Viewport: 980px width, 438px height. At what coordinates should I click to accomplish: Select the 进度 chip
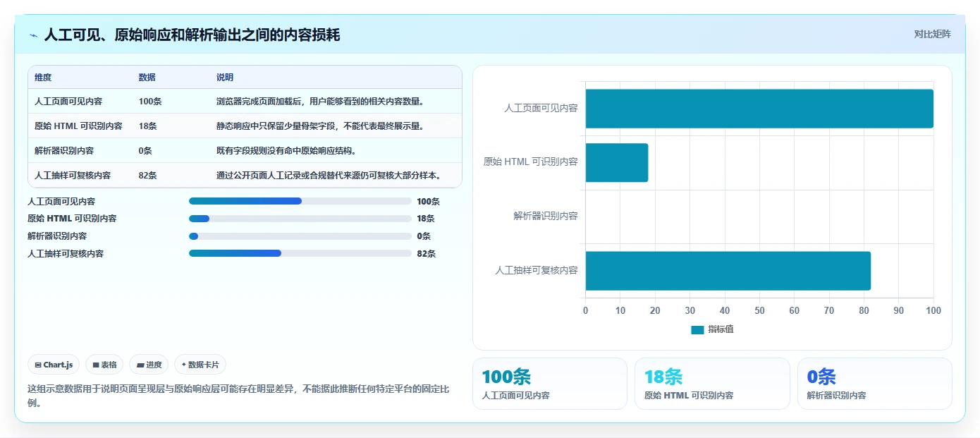point(149,365)
